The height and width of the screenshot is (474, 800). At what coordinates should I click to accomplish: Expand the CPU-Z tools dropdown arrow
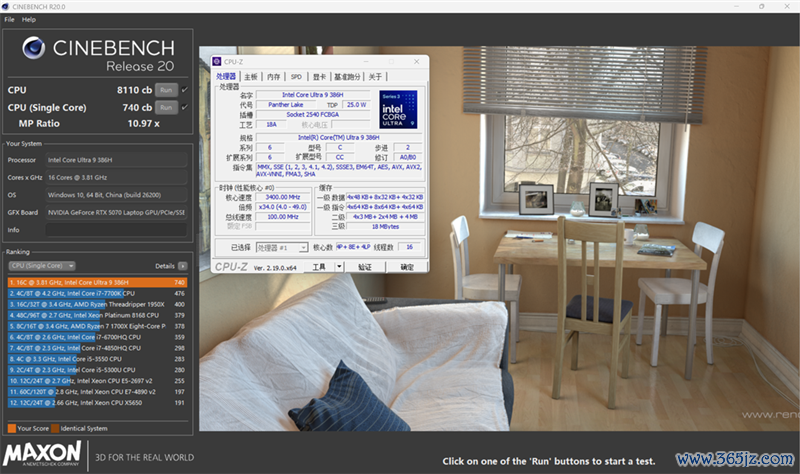point(339,267)
